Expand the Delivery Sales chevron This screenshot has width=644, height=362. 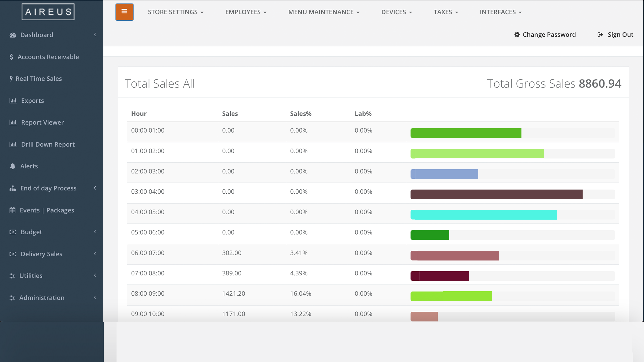pos(95,254)
